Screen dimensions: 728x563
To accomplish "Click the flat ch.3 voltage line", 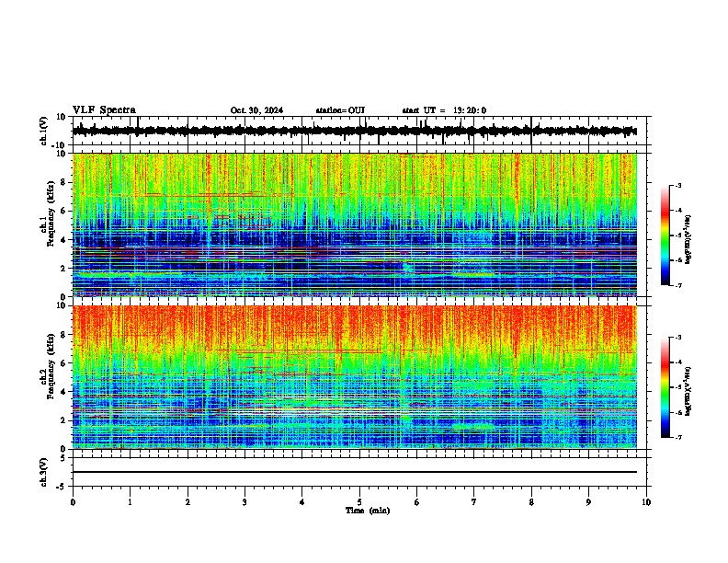I will click(x=355, y=472).
